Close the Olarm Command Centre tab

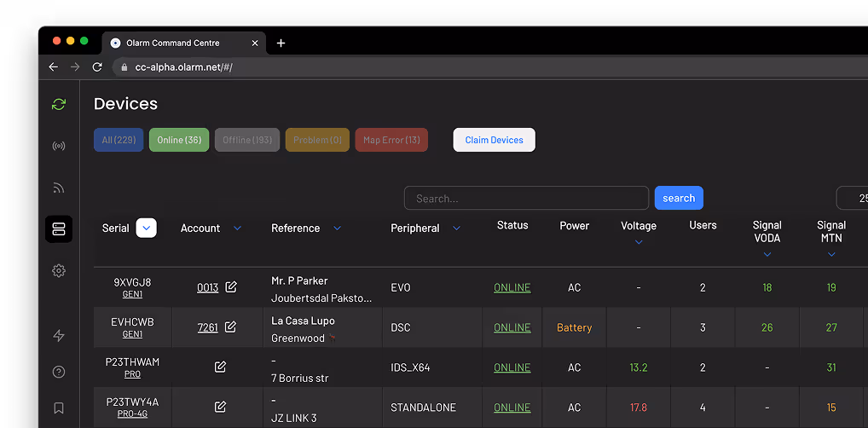pyautogui.click(x=255, y=43)
